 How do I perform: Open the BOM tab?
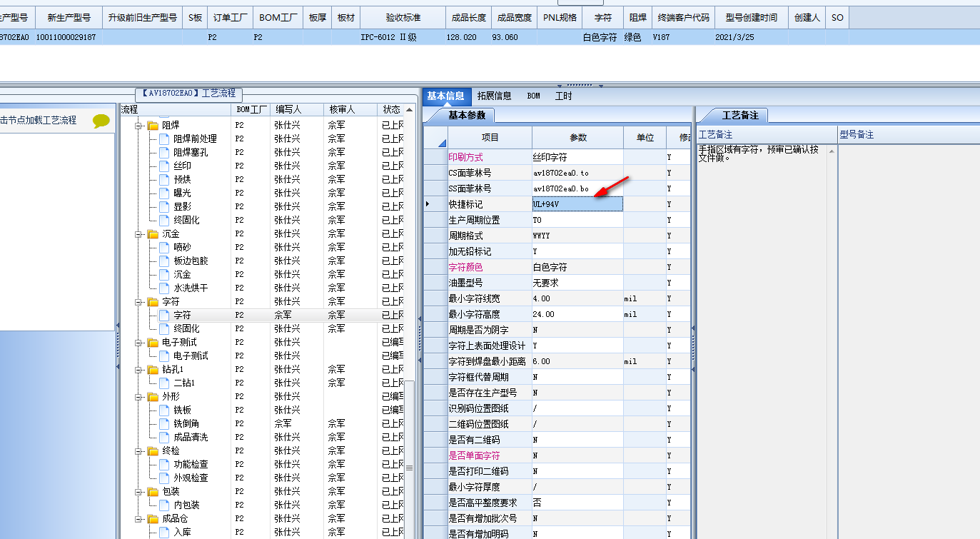534,96
